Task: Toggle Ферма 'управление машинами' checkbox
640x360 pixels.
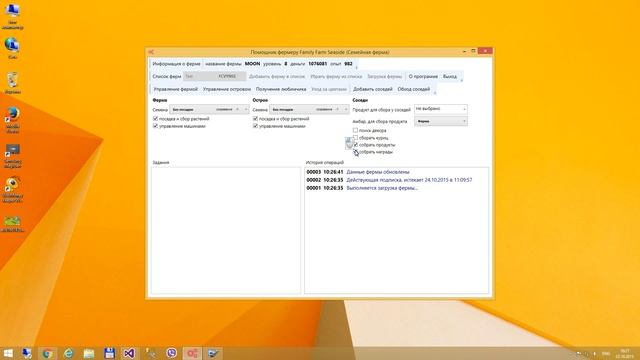Action: tap(155, 126)
